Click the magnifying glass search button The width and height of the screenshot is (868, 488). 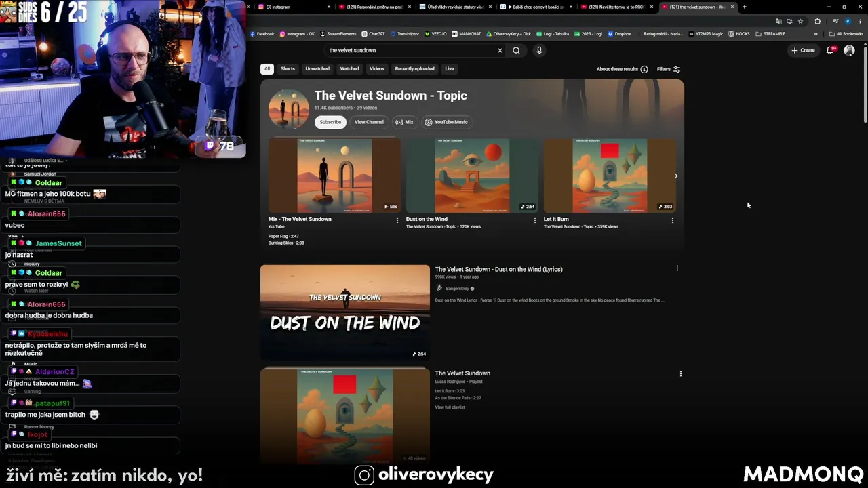[516, 50]
